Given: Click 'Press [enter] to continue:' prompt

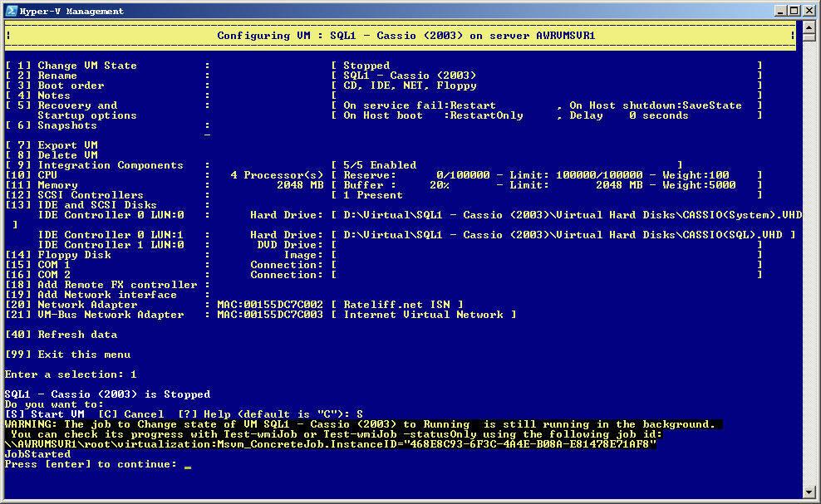Looking at the screenshot, I should pos(91,463).
